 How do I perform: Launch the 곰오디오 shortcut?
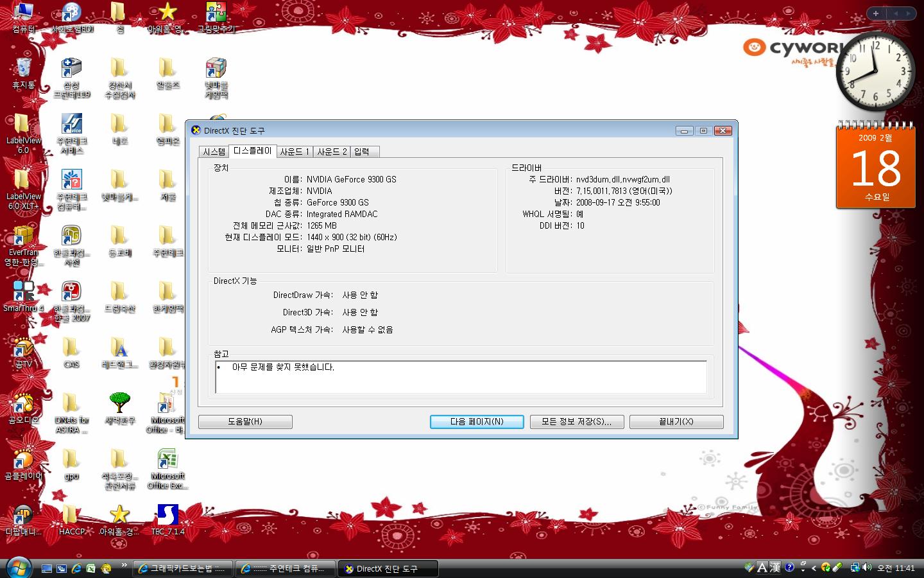coord(24,408)
